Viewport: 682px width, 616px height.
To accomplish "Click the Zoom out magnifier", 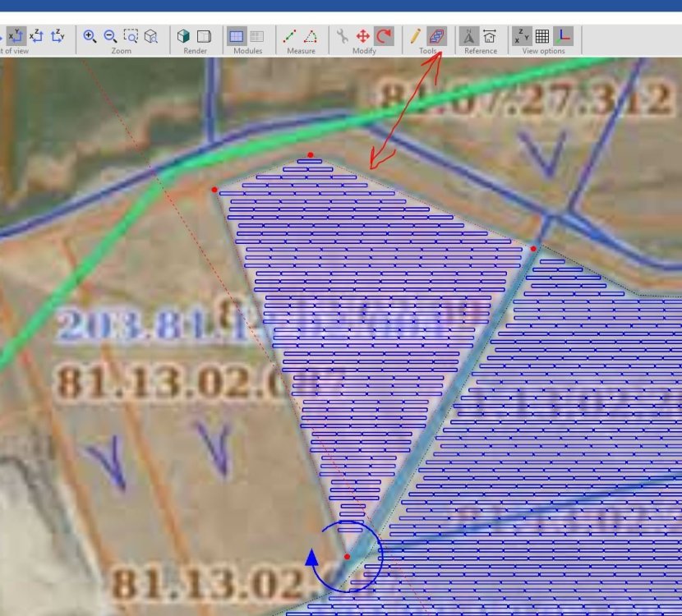I will click(110, 36).
